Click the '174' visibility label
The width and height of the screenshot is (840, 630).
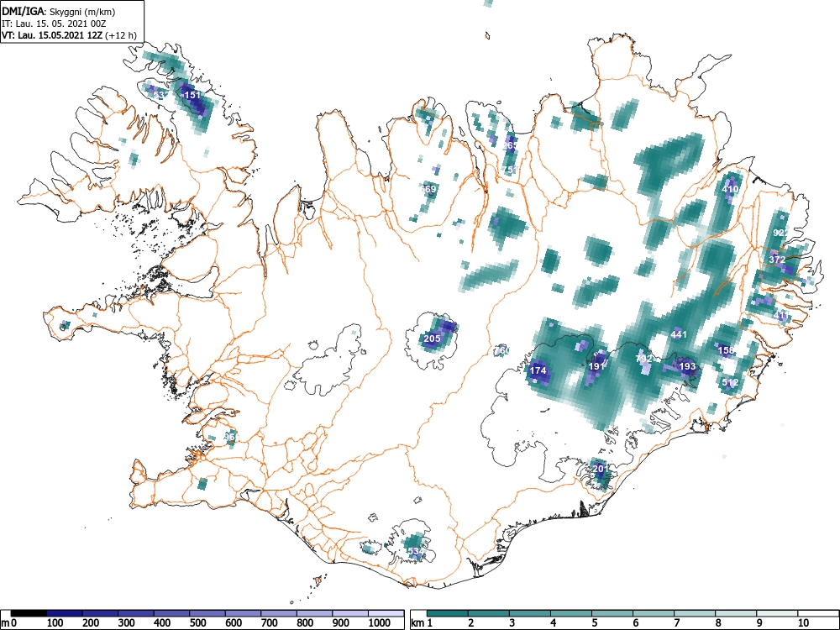point(538,370)
